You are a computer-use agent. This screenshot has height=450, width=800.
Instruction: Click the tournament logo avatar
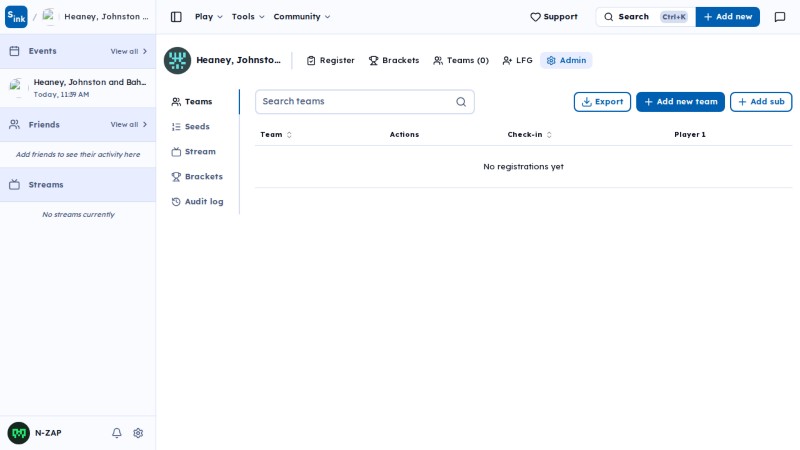tap(177, 60)
